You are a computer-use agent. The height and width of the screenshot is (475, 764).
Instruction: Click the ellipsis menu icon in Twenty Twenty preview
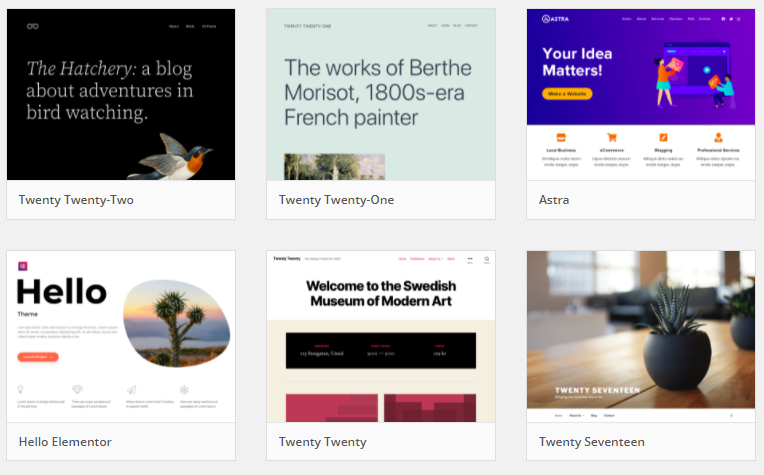470,259
